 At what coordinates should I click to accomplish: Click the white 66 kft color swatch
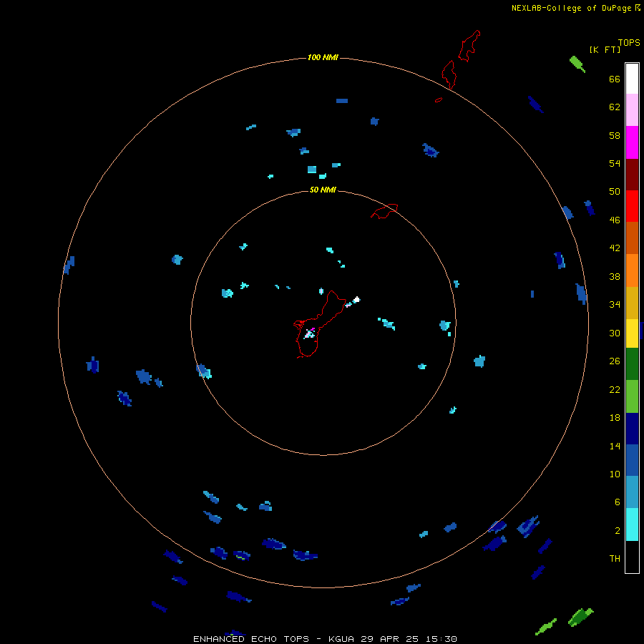[x=632, y=79]
